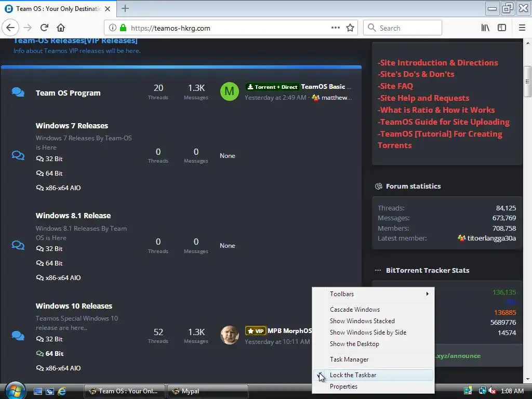Go back using the browser back arrow

pyautogui.click(x=10, y=28)
